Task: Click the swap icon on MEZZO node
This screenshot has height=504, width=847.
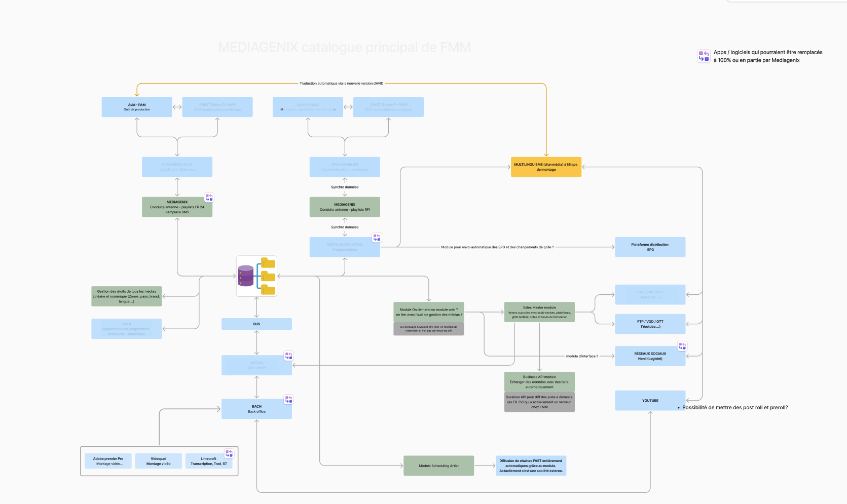Action: pos(288,356)
